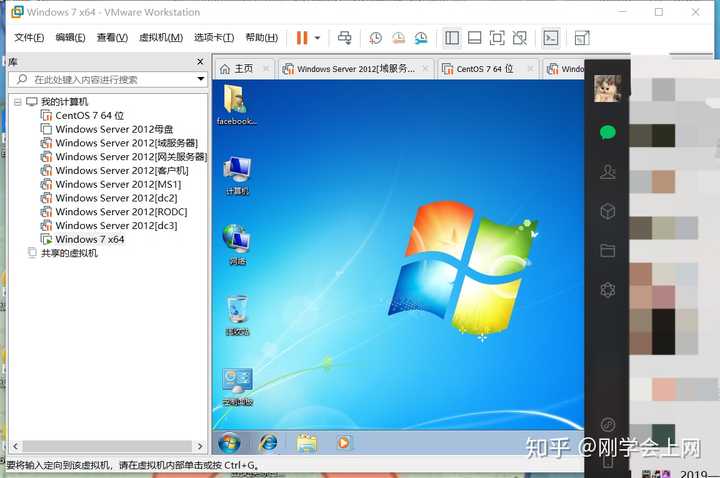Open the 虚拟机(M) menu
Viewport: 720px width, 478px height.
[161, 38]
